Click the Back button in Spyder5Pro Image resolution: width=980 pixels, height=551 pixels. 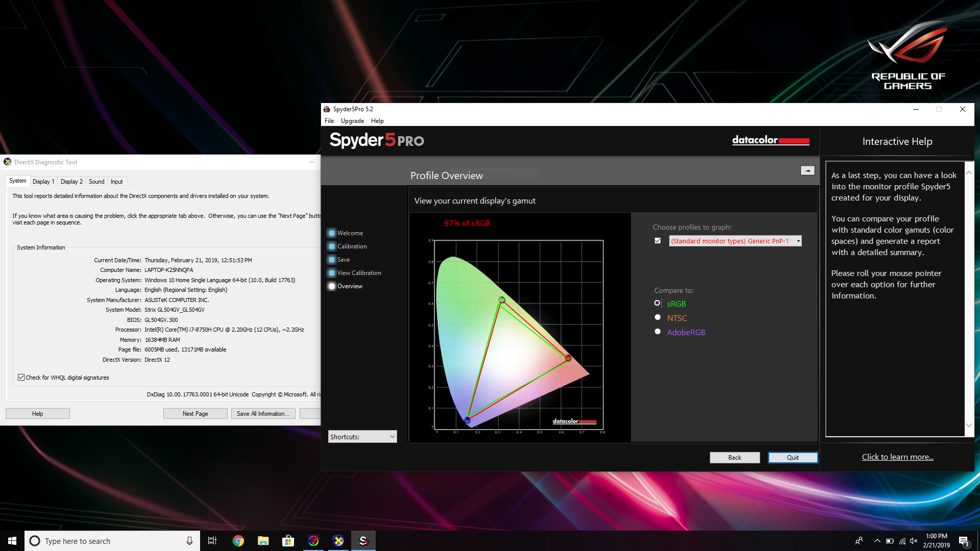click(734, 458)
